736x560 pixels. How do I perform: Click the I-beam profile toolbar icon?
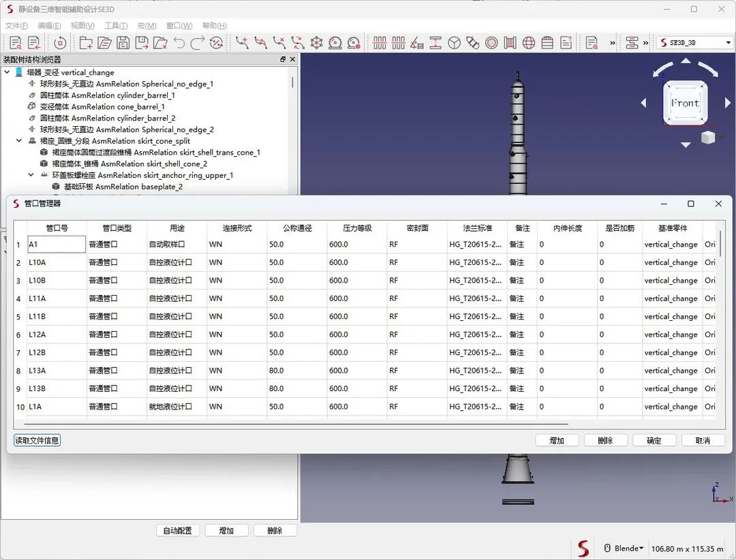435,43
